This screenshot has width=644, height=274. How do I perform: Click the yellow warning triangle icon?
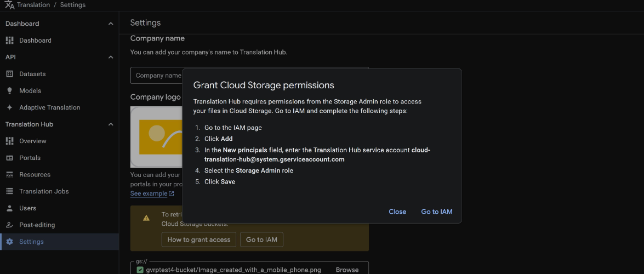(146, 218)
